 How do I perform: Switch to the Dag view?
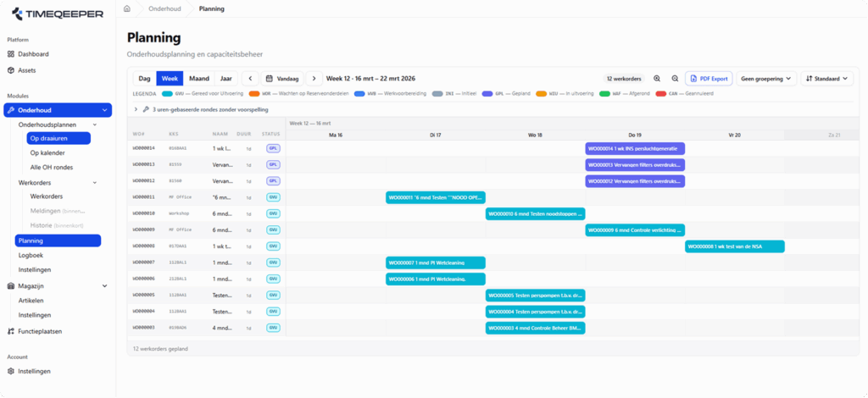[144, 79]
